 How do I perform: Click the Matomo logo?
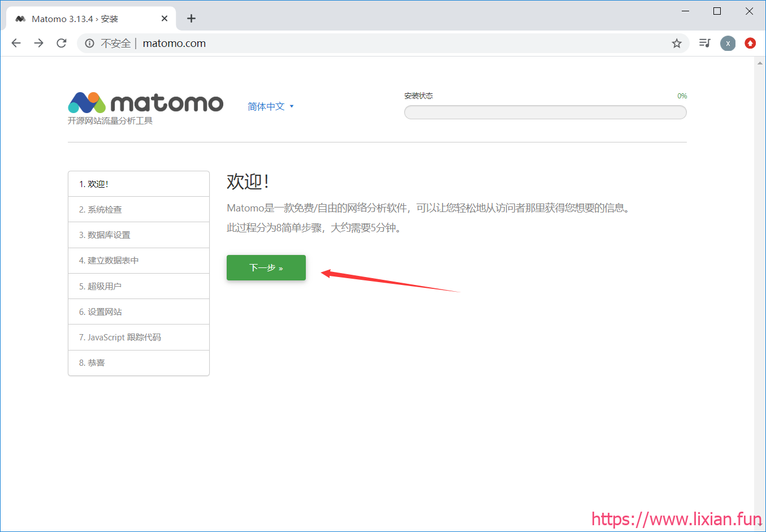click(146, 102)
